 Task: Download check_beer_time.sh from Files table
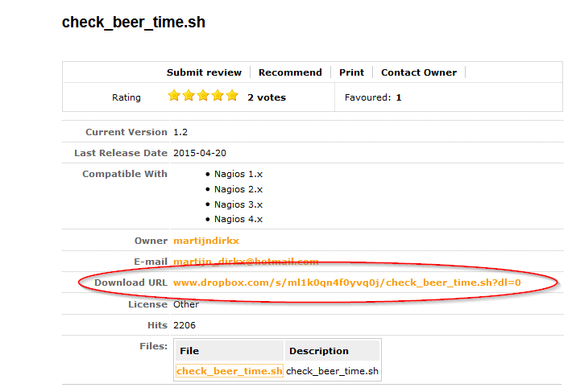tap(229, 371)
